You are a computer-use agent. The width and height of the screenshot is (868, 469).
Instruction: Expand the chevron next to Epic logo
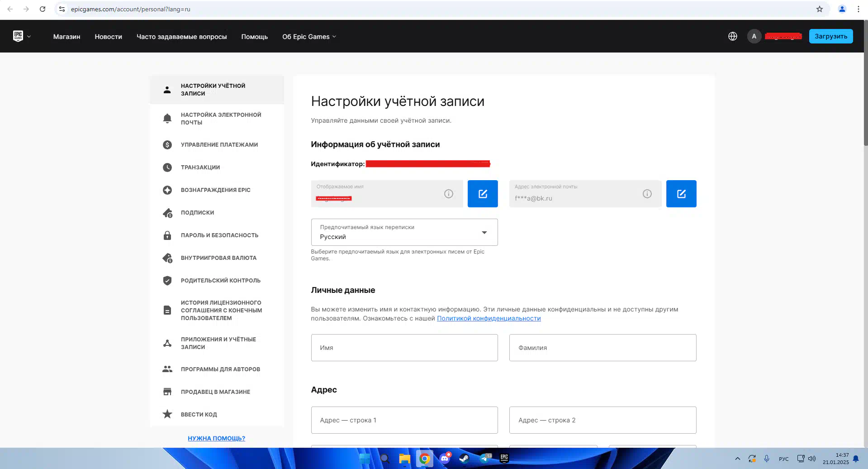pyautogui.click(x=29, y=37)
